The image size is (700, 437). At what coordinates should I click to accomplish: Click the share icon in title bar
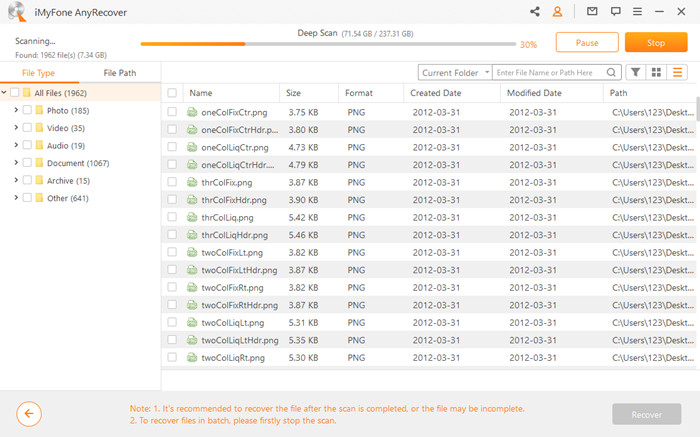point(534,12)
